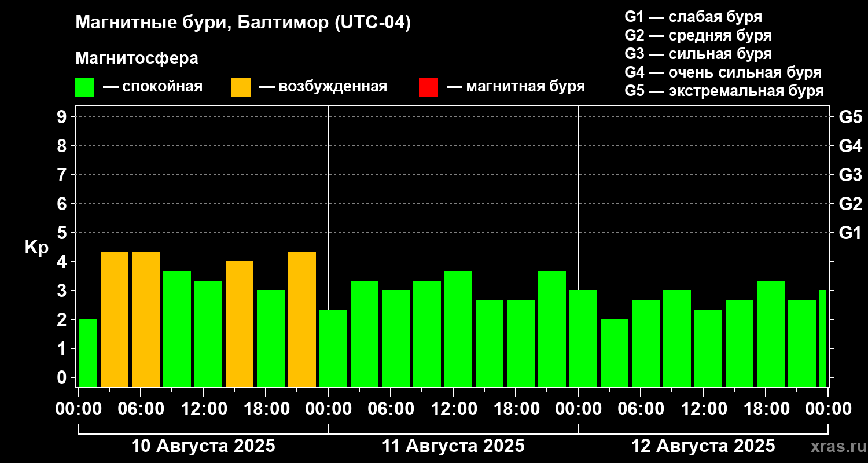Click the Kp axis value 2
Image resolution: width=868 pixels, height=463 pixels.
pos(62,319)
